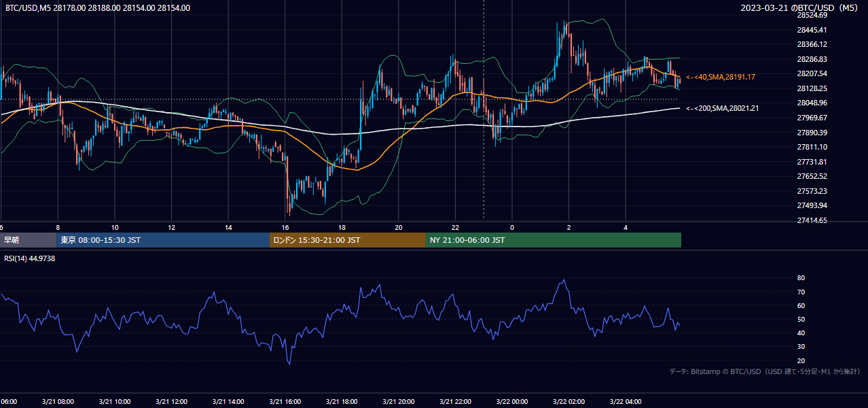Click the hour 22 tick under price chart
The width and height of the screenshot is (868, 408).
coord(455,227)
